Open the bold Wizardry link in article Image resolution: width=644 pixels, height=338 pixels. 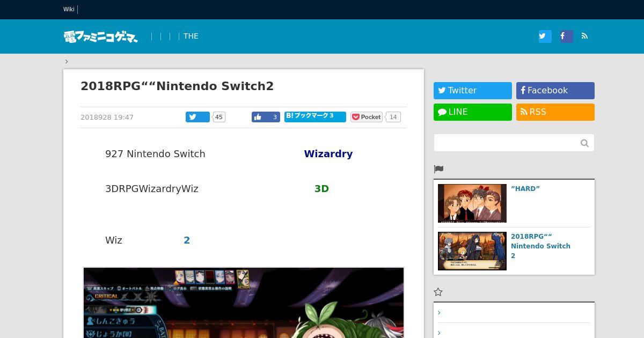click(328, 154)
